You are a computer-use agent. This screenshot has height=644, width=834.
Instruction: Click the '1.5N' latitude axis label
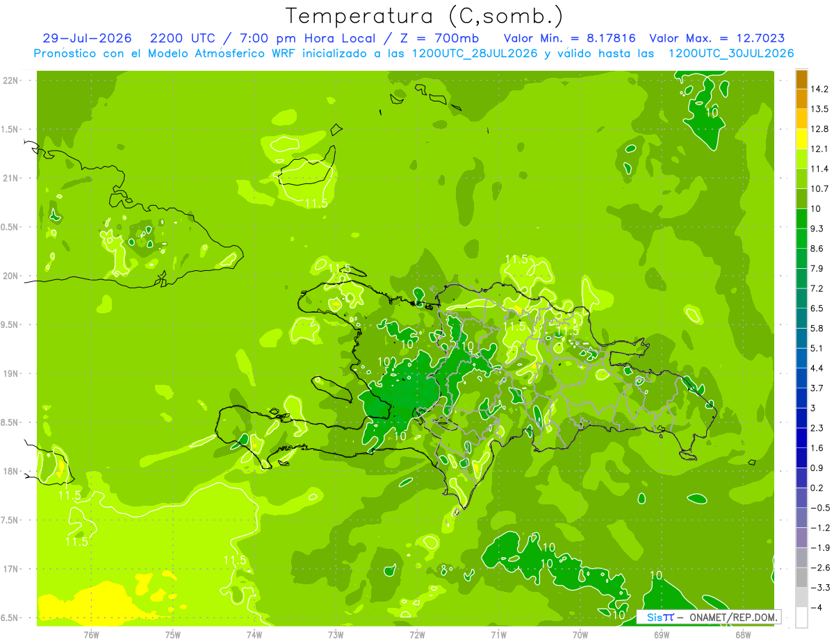point(11,129)
